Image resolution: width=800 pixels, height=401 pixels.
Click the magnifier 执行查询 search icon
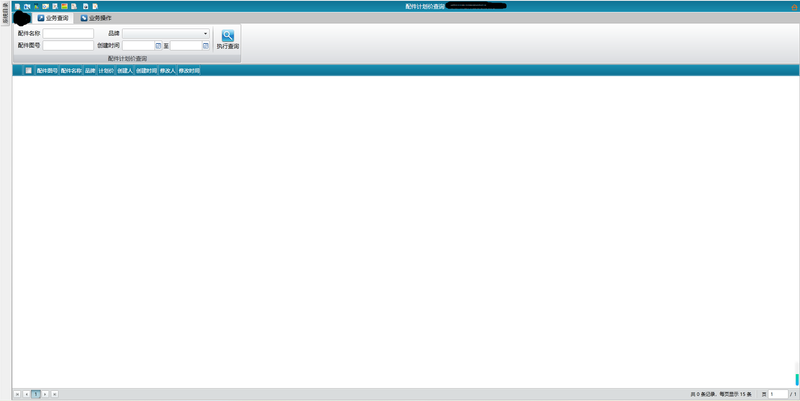(228, 35)
